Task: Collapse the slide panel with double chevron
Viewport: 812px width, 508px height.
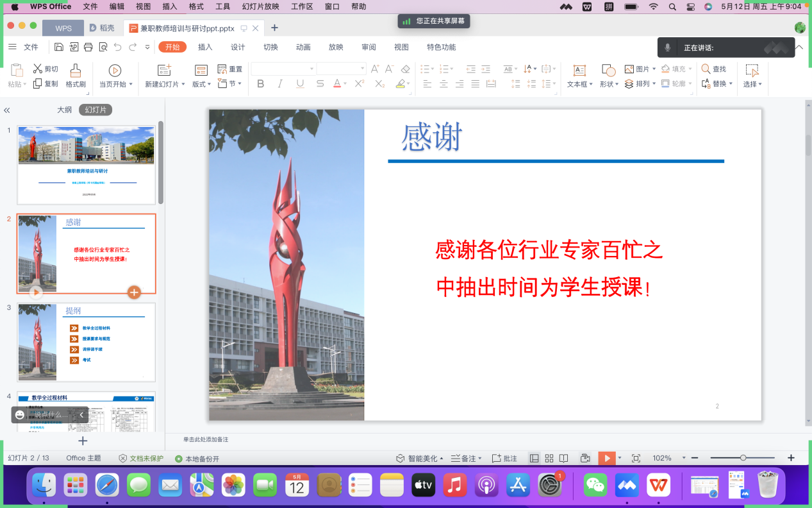Action: tap(7, 110)
